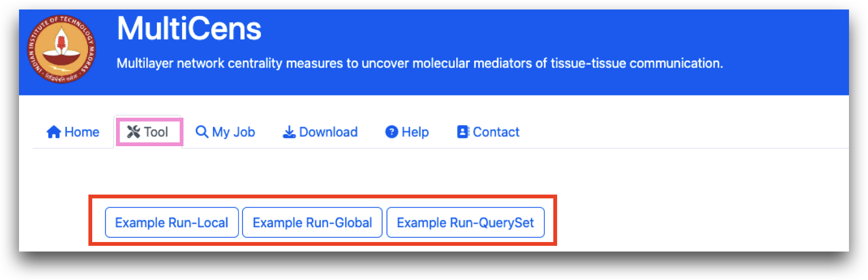
Task: Run the Example Run-QuerySet button
Action: 465,222
